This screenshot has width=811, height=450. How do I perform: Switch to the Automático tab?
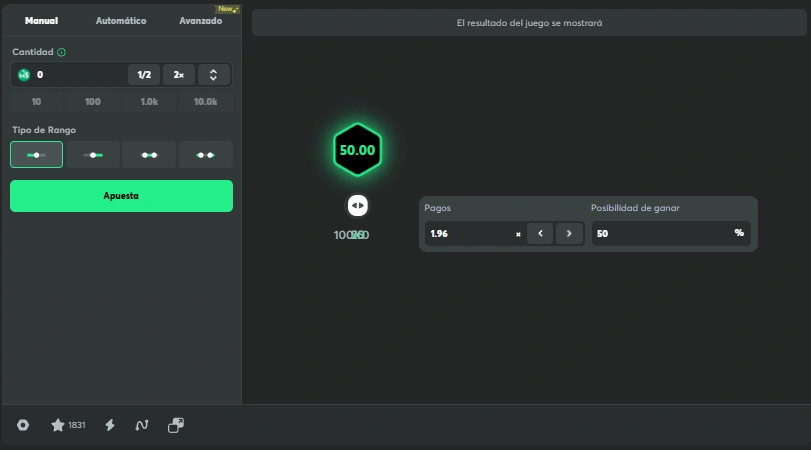tap(121, 21)
